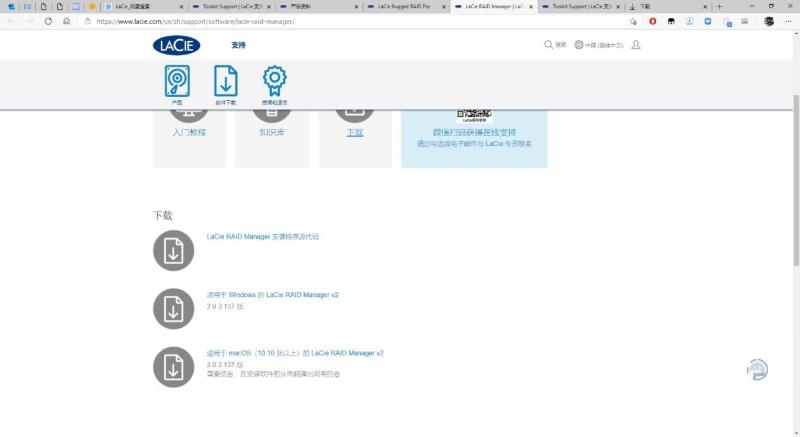This screenshot has width=800, height=437.
Task: Open the Warranty ribbon badge icon
Action: tap(274, 81)
